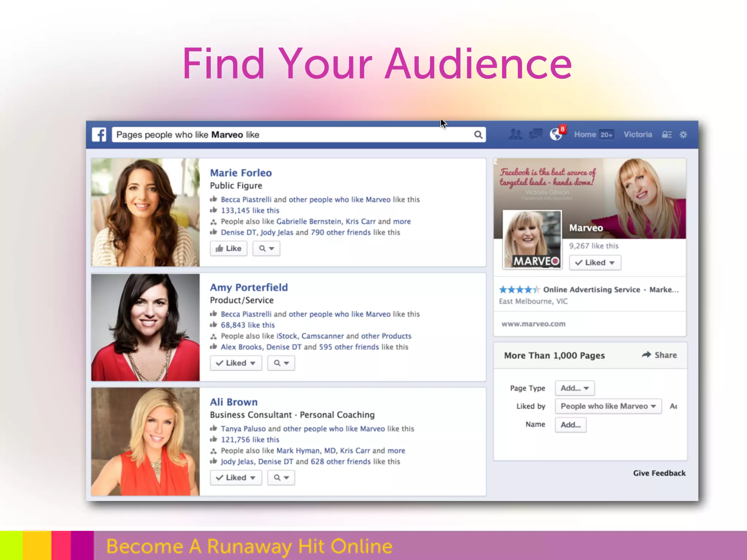Viewport: 747px width, 560px height.
Task: Open Becca Piastrelli link under Amy Porterfield
Action: (246, 314)
